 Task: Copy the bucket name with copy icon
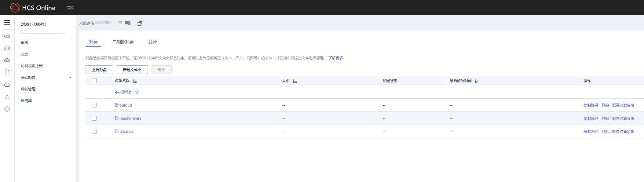tap(140, 23)
